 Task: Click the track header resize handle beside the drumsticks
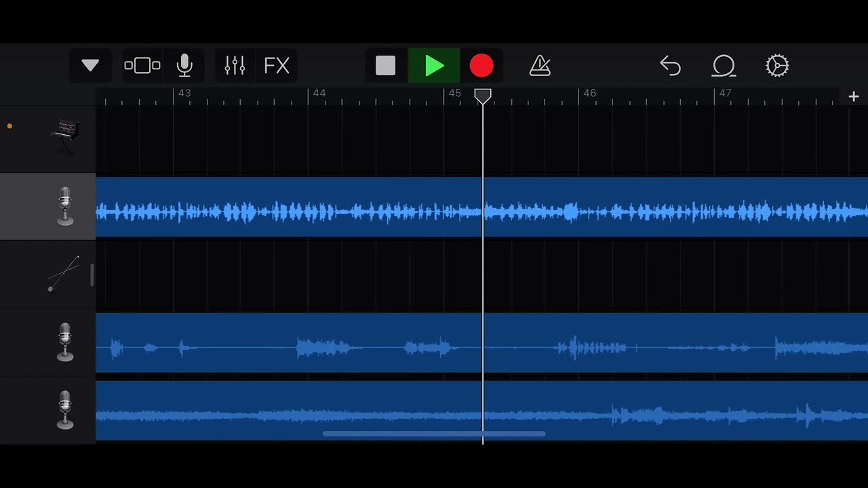pos(92,274)
